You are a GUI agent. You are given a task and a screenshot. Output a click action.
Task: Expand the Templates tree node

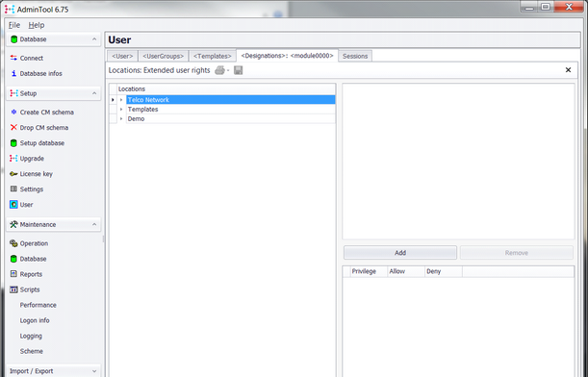[x=121, y=109]
